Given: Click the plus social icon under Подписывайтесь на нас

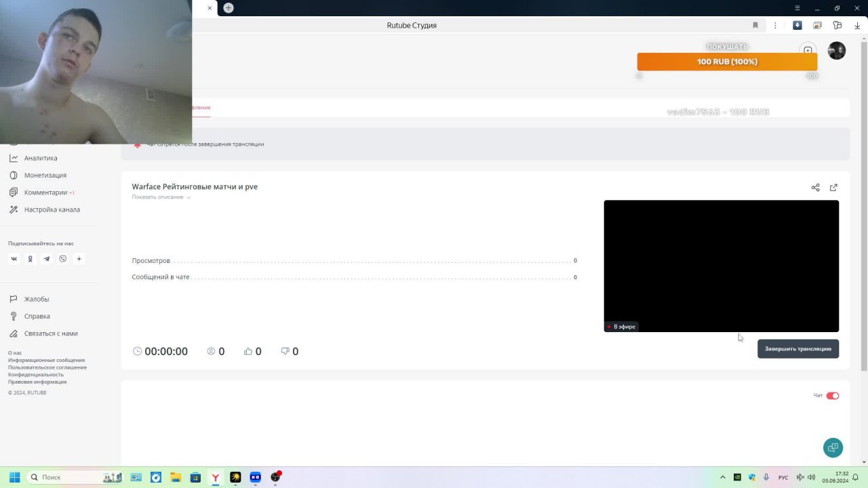Looking at the screenshot, I should pos(79,259).
